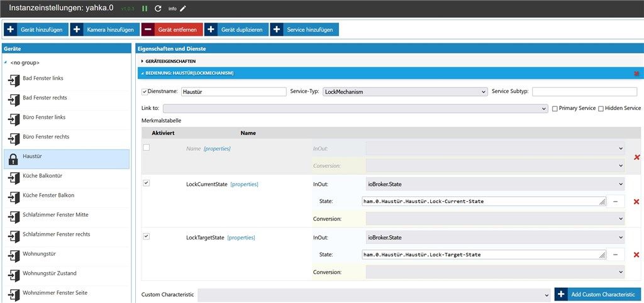Edit State field Lock-Target-State

pyautogui.click(x=484, y=255)
